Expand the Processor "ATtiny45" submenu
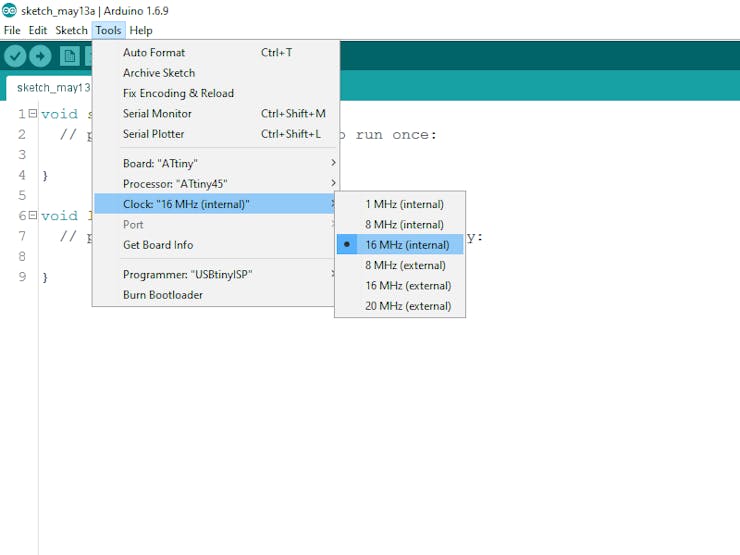Screen dimensions: 740x555 pyautogui.click(x=216, y=184)
